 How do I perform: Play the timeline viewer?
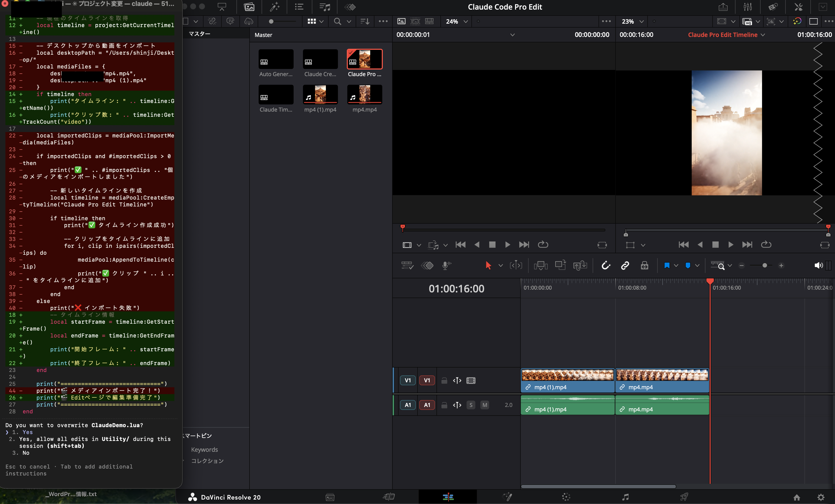(x=731, y=245)
